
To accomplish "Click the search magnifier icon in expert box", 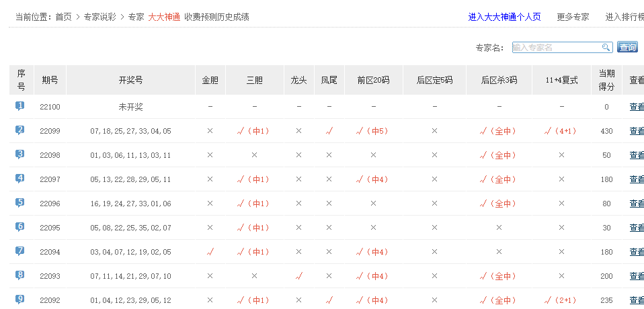I will tap(606, 48).
